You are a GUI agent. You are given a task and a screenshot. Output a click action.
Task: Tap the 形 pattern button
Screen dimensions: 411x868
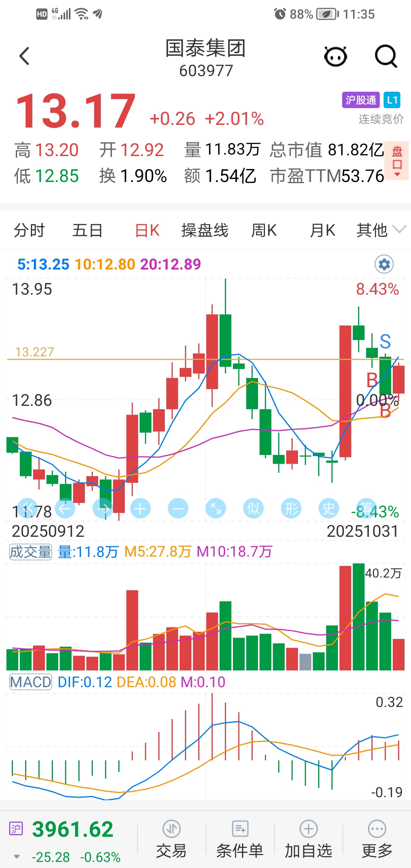click(x=291, y=509)
